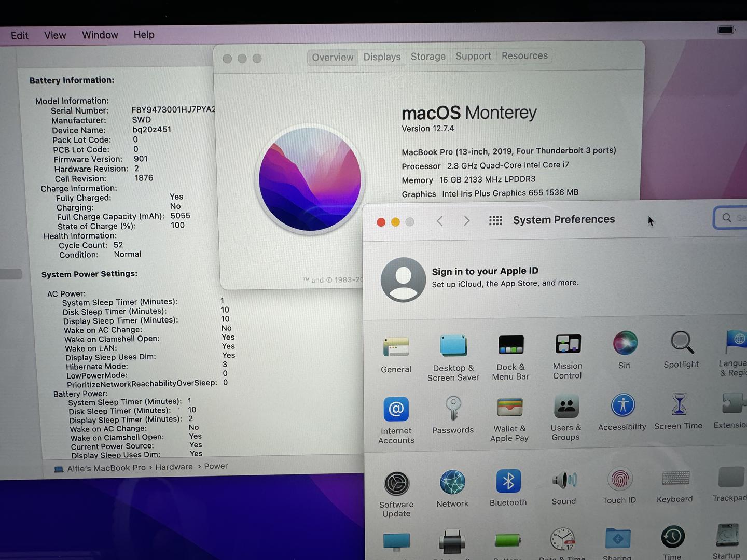Click the Apple ID avatar icon
Screen dimensions: 747x560
coord(403,279)
